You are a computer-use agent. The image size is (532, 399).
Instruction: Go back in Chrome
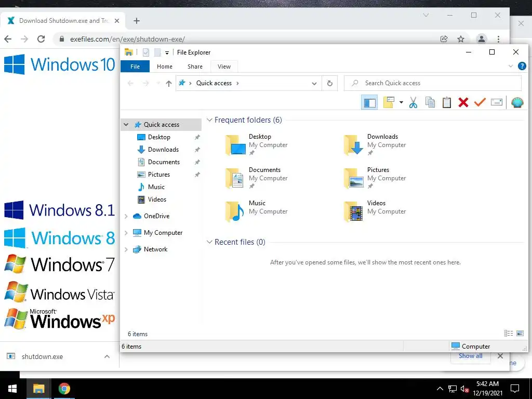point(8,39)
